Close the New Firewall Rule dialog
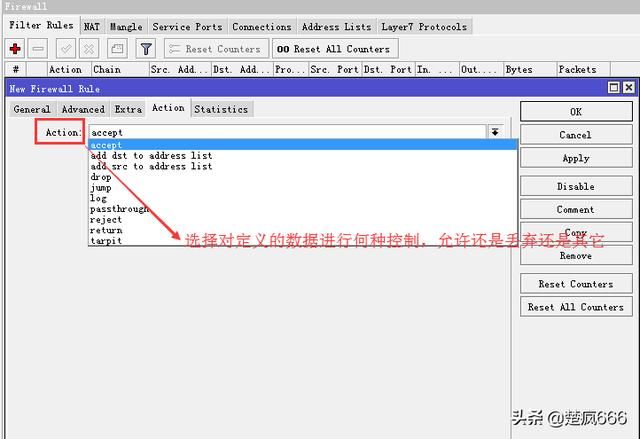The image size is (640, 439). click(x=629, y=87)
